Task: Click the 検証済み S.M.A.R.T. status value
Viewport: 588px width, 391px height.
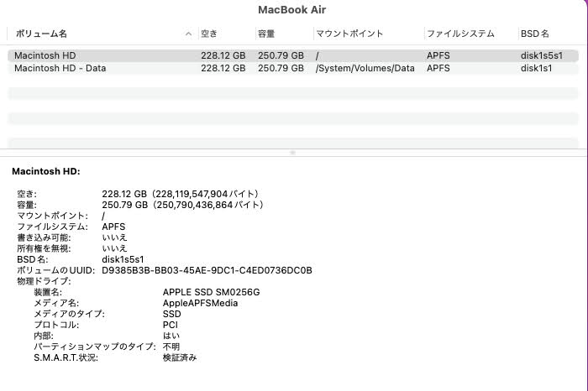Action: pyautogui.click(x=180, y=357)
